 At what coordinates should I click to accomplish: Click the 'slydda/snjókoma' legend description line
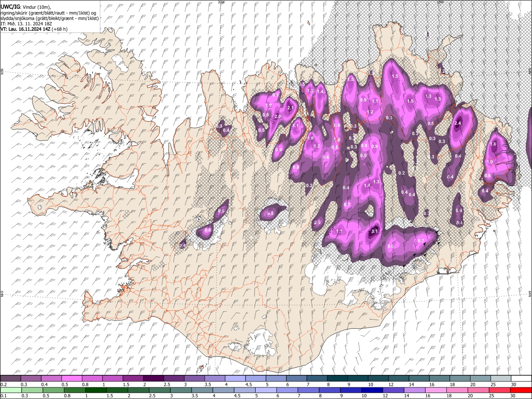[49, 18]
